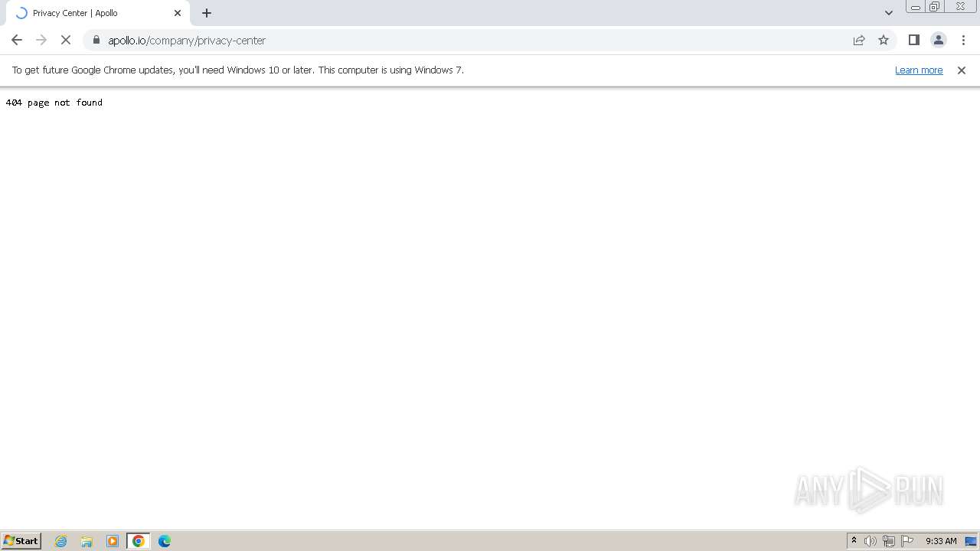Open the volume speaker control
The image size is (980, 551).
[x=871, y=541]
